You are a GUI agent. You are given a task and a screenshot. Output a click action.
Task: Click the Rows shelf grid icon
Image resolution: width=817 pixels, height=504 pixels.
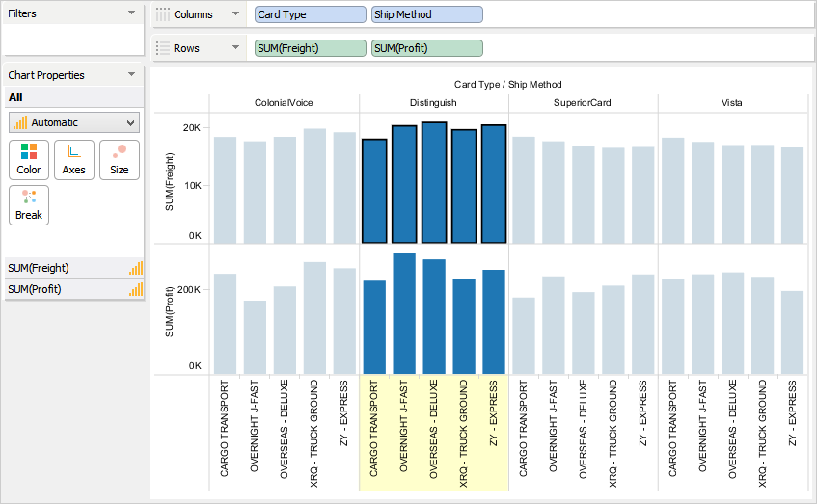coord(163,48)
